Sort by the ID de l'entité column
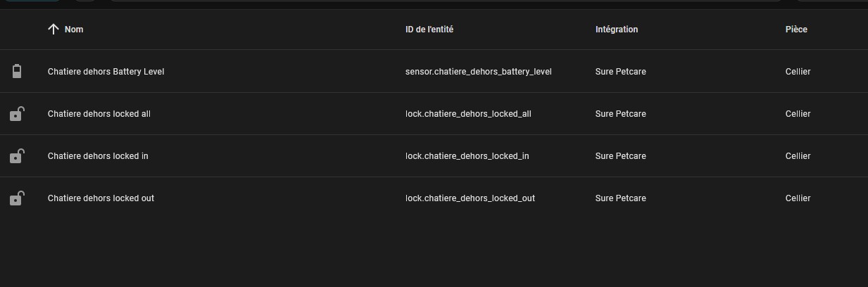The width and height of the screenshot is (868, 287). point(434,30)
